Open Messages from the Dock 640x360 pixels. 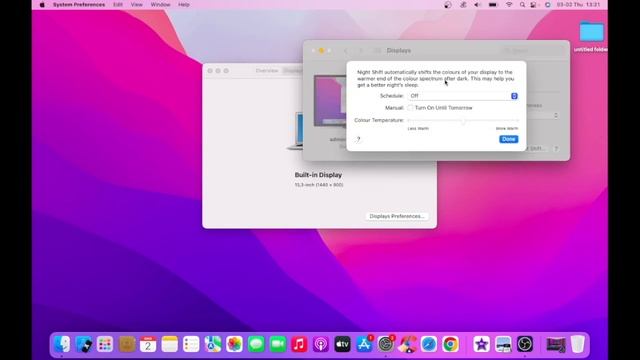[256, 344]
